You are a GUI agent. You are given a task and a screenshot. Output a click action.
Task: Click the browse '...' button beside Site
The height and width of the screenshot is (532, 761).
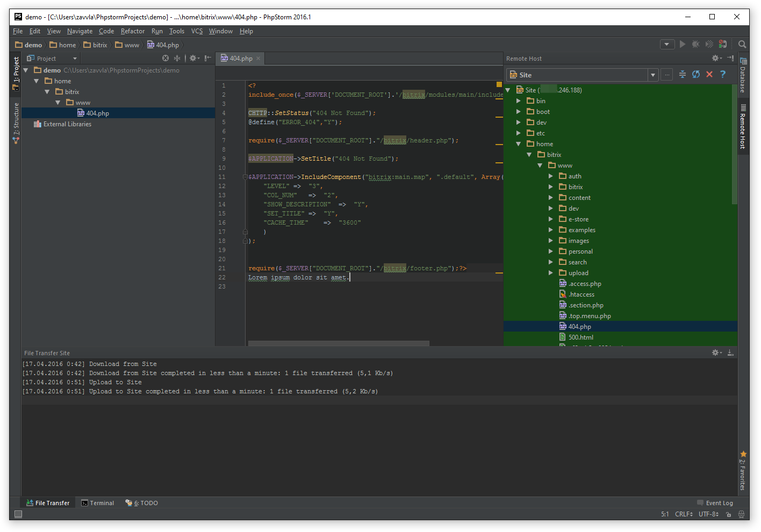point(667,75)
